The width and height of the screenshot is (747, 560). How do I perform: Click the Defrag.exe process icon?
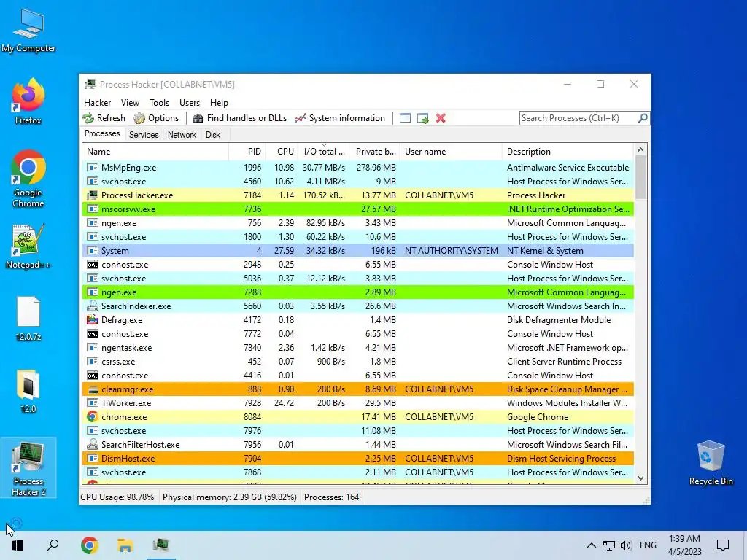(x=93, y=320)
